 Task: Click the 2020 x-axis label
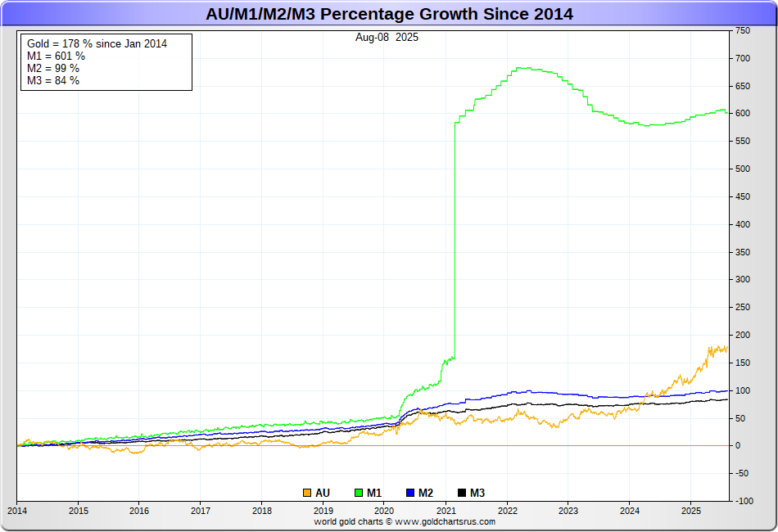coord(384,511)
